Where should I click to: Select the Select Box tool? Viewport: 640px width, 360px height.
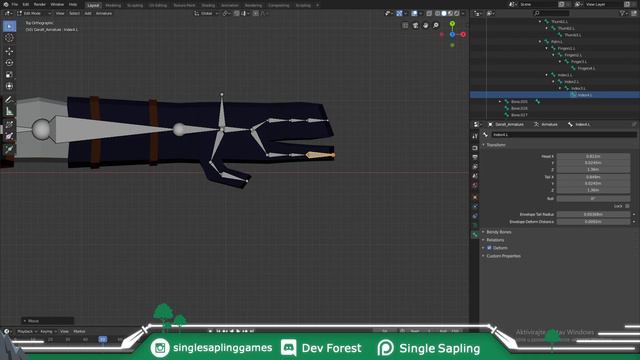pos(9,26)
